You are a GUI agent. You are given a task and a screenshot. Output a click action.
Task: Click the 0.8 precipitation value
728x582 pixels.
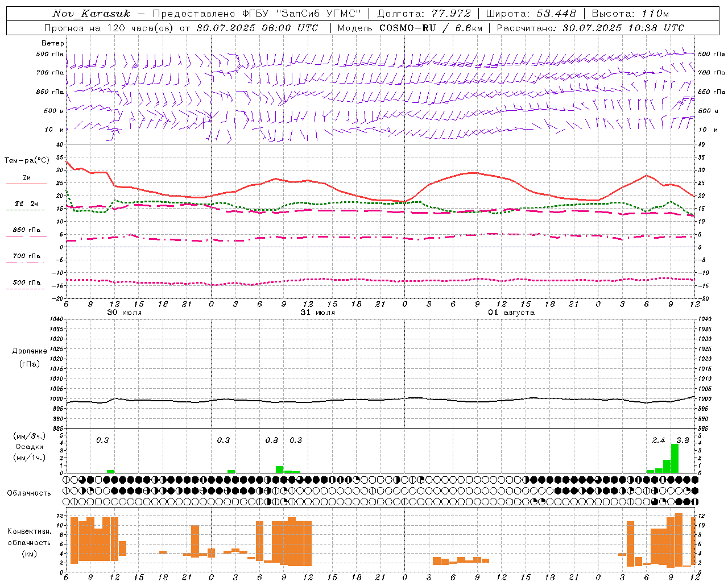[x=272, y=440]
